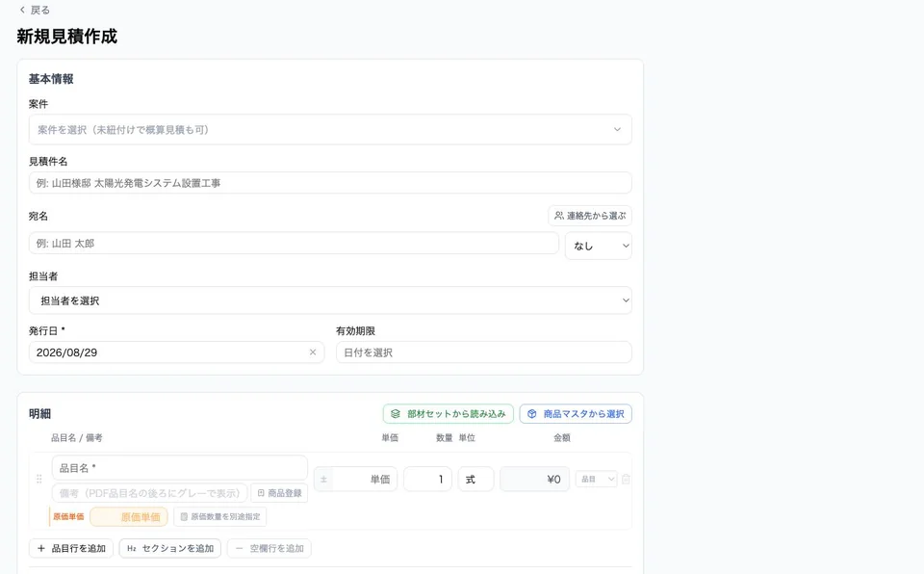Click the 原価単価 cost input field

pos(128,517)
